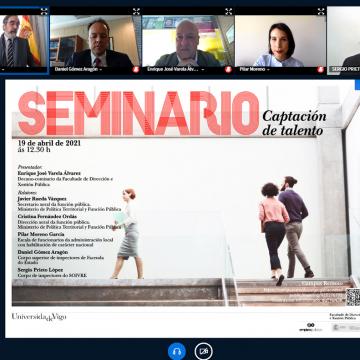Click the 'Captación de talento' heading
Screen dimensions: 360x360
294,123
